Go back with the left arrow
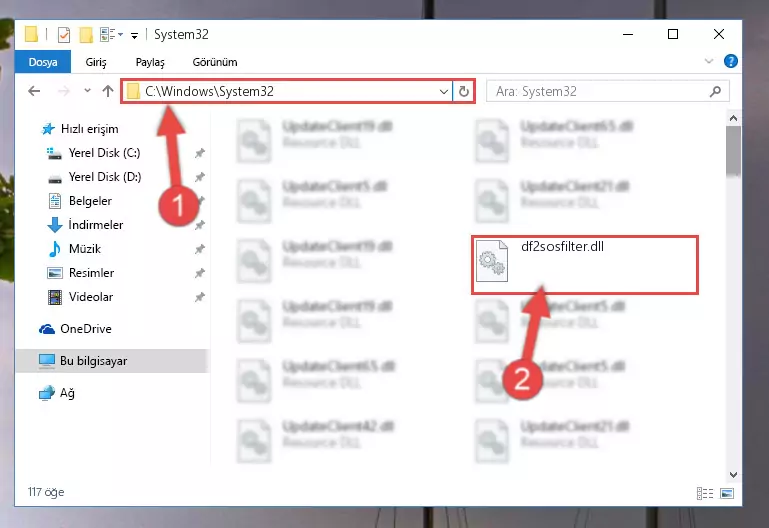The width and height of the screenshot is (769, 528). (34, 91)
